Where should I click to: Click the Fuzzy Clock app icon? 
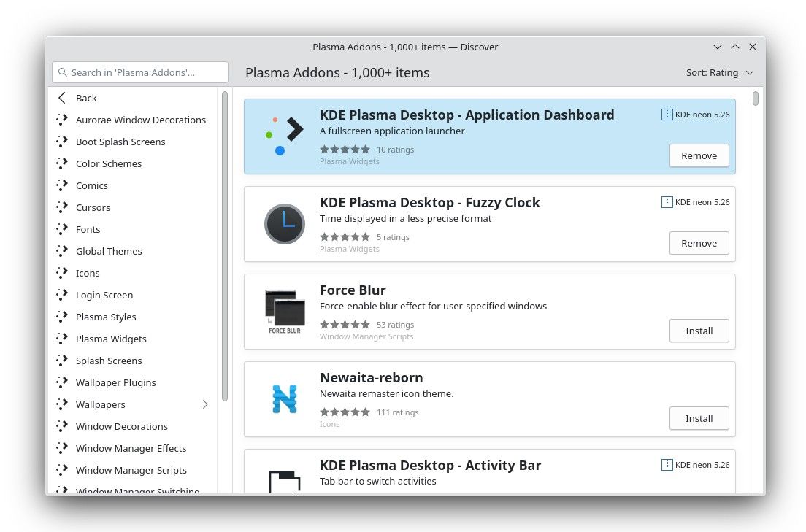[284, 224]
